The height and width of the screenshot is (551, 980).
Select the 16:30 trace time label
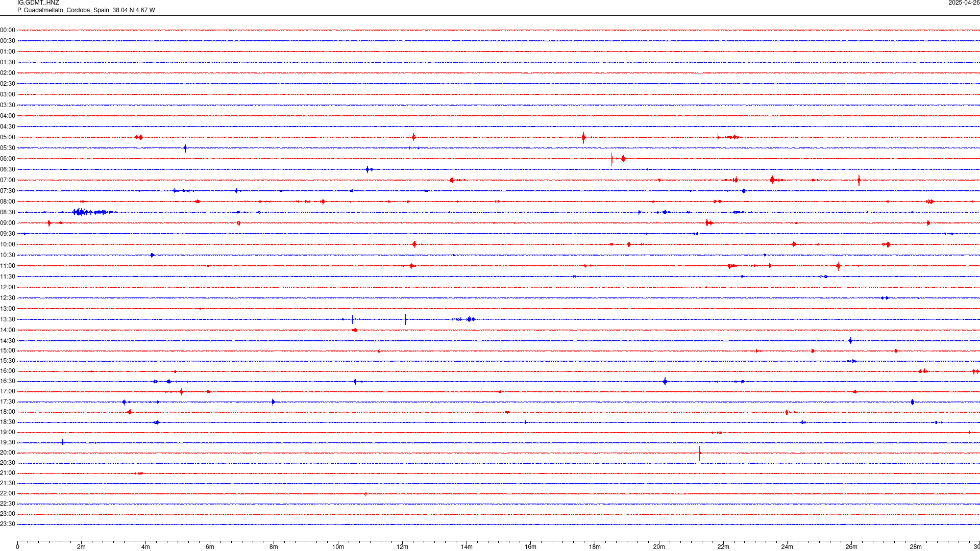click(x=8, y=381)
